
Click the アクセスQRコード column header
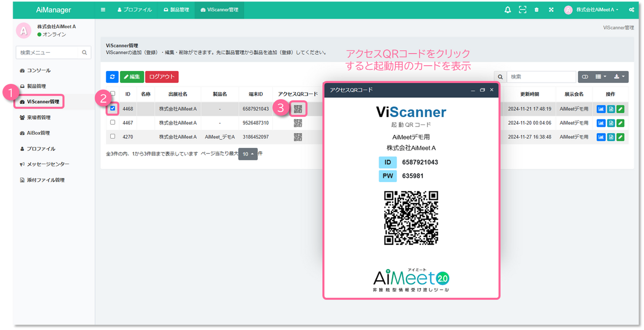pos(298,94)
